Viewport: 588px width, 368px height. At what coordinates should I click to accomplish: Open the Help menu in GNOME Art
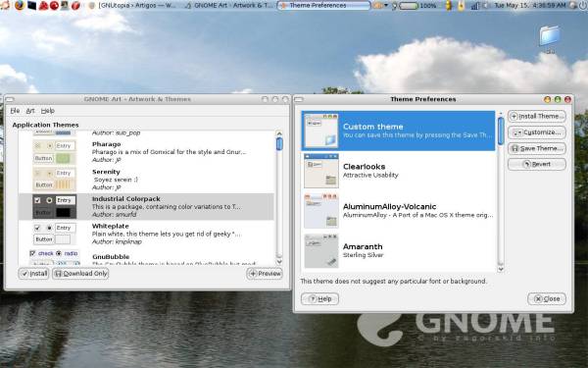(x=48, y=111)
